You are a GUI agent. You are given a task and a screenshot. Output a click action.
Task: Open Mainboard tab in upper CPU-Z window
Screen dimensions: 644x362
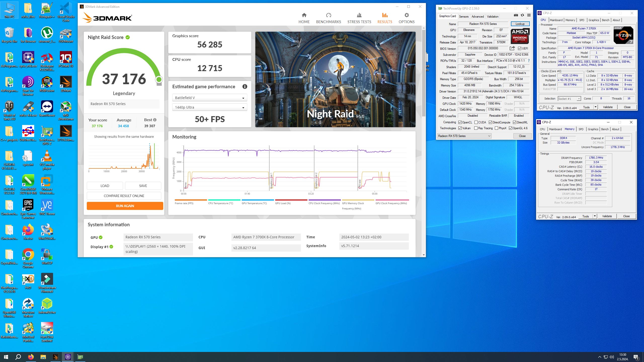point(556,20)
